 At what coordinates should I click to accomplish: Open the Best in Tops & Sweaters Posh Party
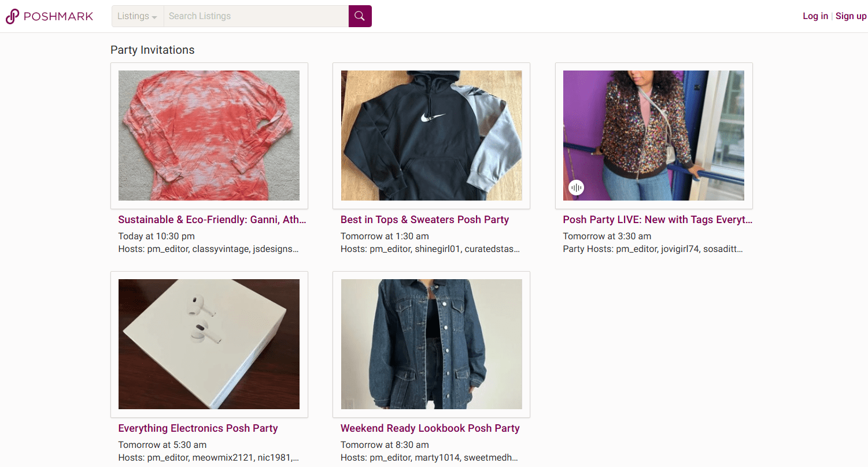[424, 220]
